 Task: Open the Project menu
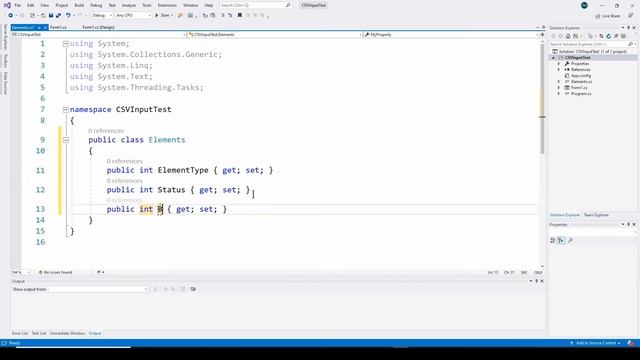62,5
